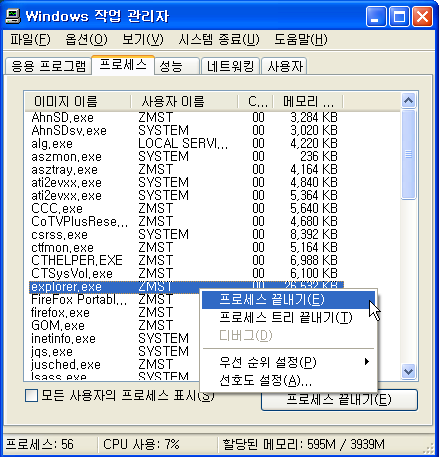Select the firefox.exe process
The height and width of the screenshot is (457, 439).
tap(114, 313)
